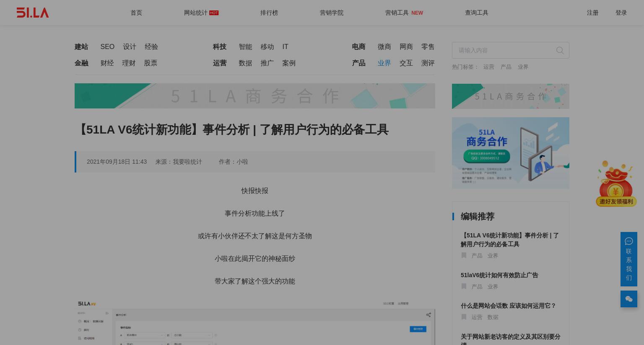Select 设计 subcategory
This screenshot has height=345, width=644.
(x=130, y=47)
